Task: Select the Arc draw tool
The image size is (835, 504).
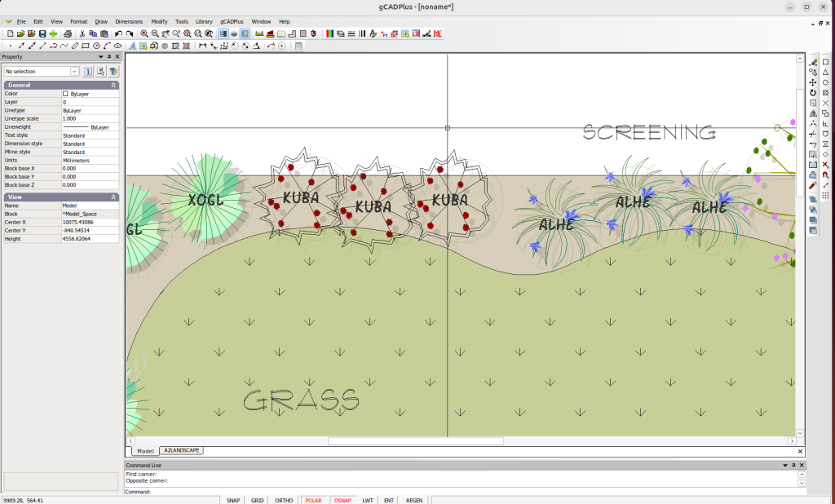Action: 107,46
